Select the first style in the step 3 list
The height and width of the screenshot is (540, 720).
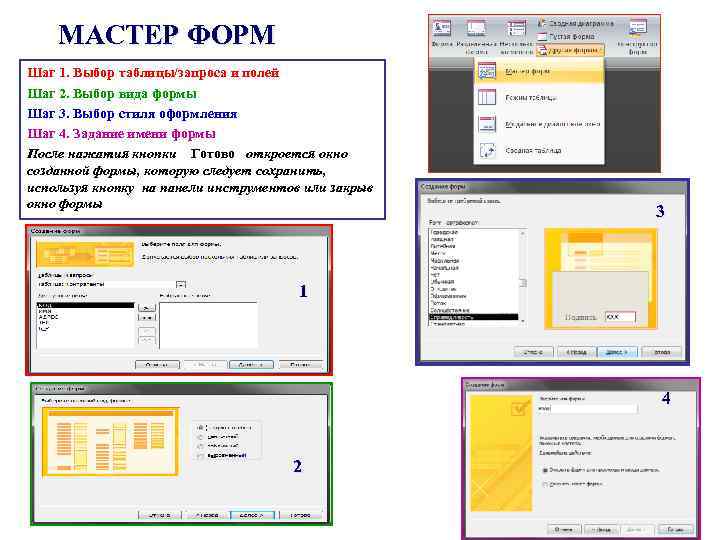[473, 232]
